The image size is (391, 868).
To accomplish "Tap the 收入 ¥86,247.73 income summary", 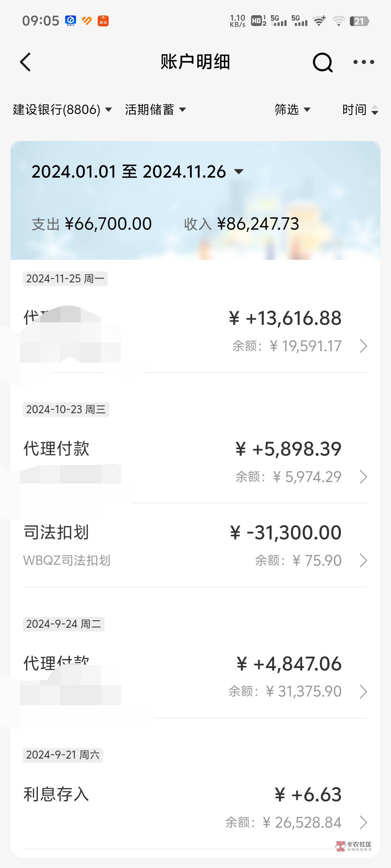I will pos(241,224).
